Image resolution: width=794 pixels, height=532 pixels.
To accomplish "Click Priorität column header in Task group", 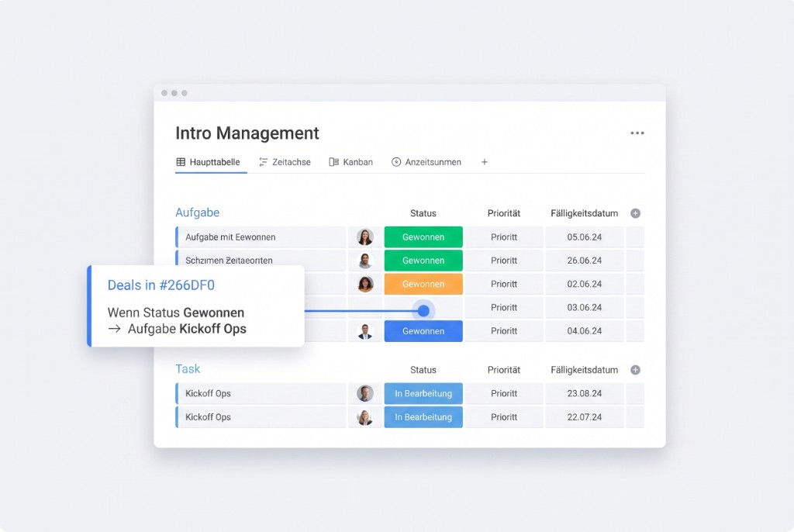I will [504, 370].
